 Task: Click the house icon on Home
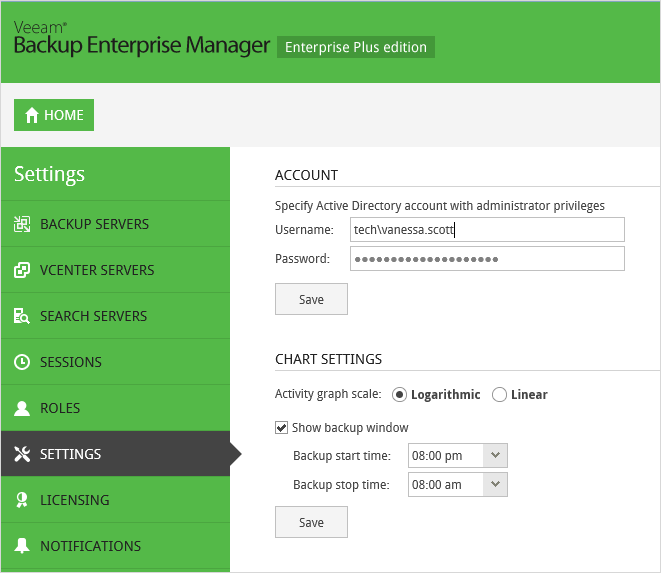click(x=32, y=115)
